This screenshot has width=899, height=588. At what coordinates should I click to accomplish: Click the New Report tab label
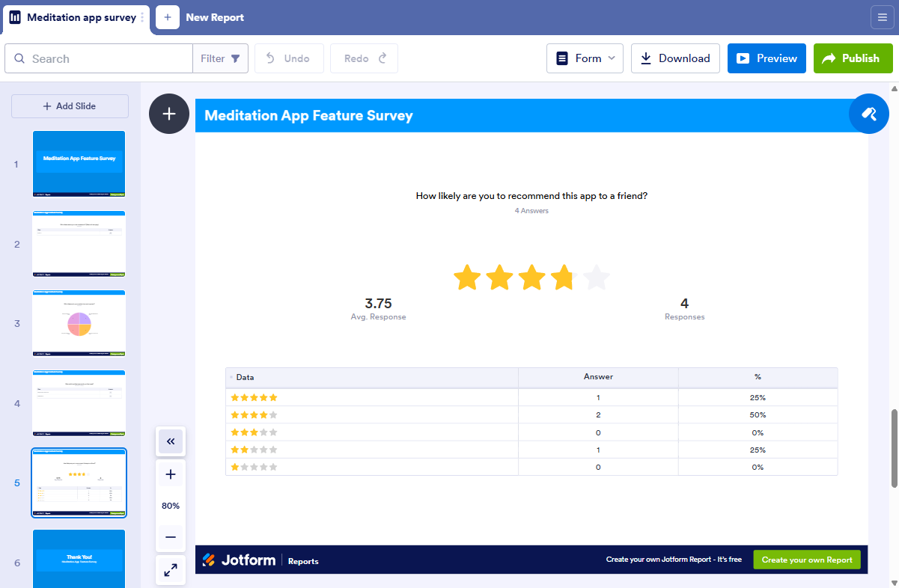(x=215, y=17)
